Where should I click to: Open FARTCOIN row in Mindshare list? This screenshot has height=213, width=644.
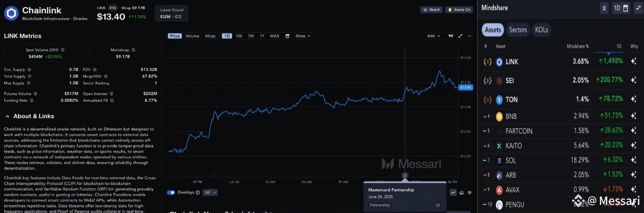560,130
